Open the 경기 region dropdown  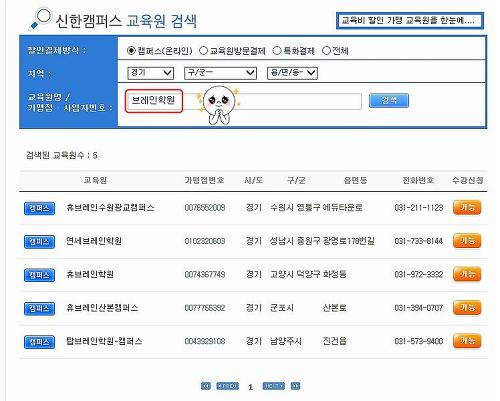tap(151, 73)
